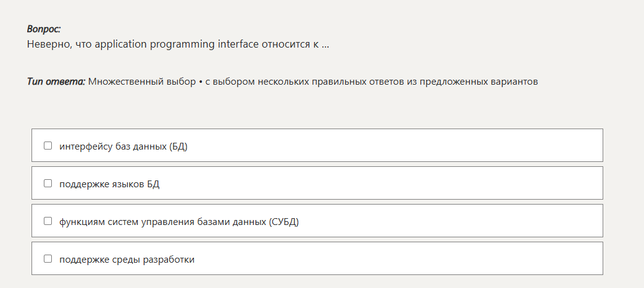644x288 pixels.
Task: Click the "Тип ответа:" label
Action: (56, 82)
